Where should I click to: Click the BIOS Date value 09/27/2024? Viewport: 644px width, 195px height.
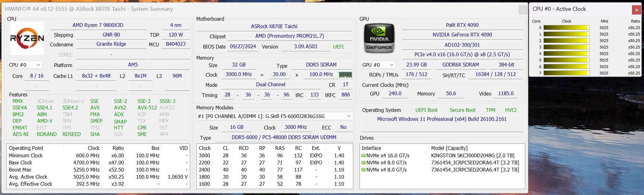243,47
